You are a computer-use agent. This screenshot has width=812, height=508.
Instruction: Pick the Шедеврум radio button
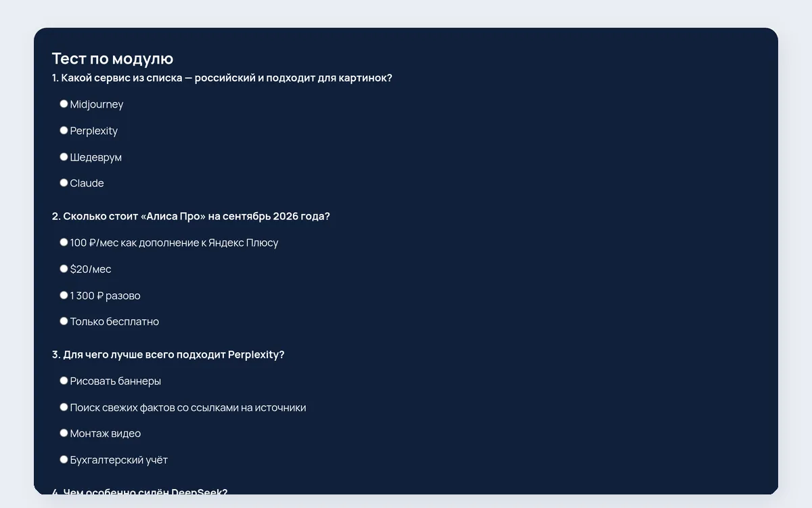pyautogui.click(x=64, y=156)
